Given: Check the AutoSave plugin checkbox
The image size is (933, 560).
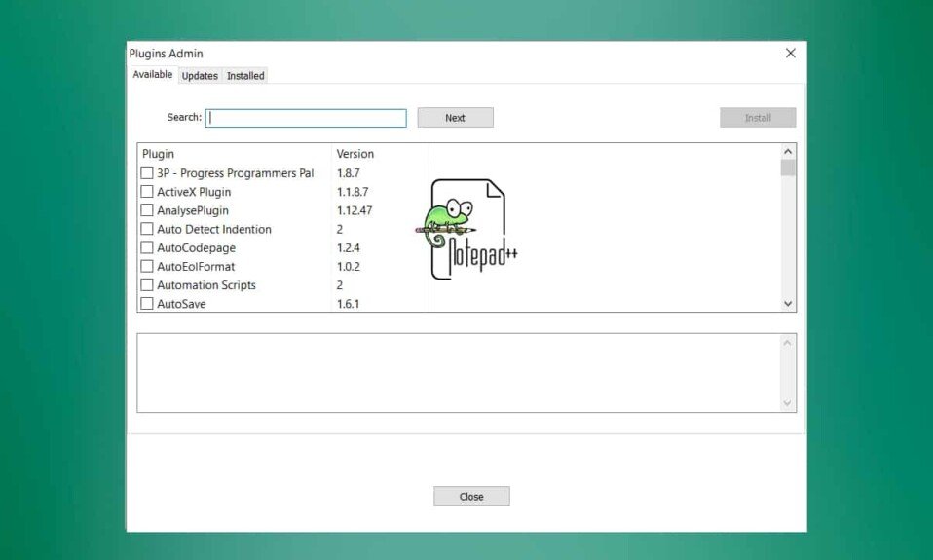Looking at the screenshot, I should pyautogui.click(x=147, y=303).
